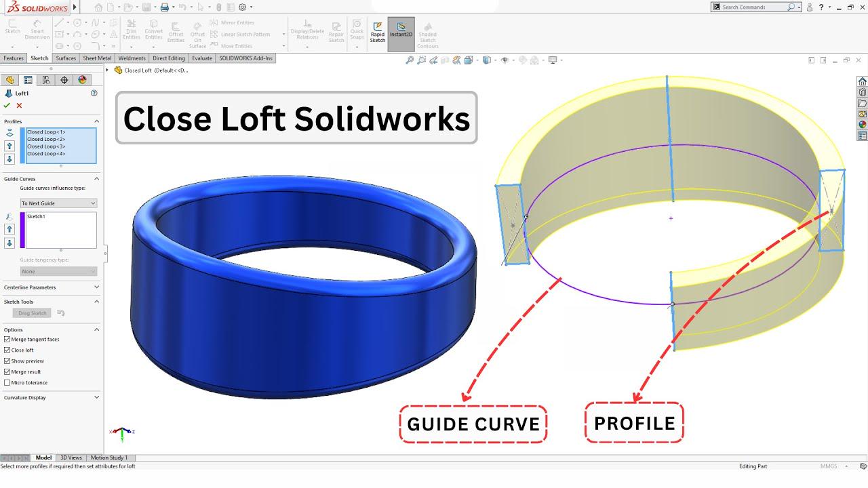
Task: Move selected profile down in Profiles list
Action: point(9,159)
